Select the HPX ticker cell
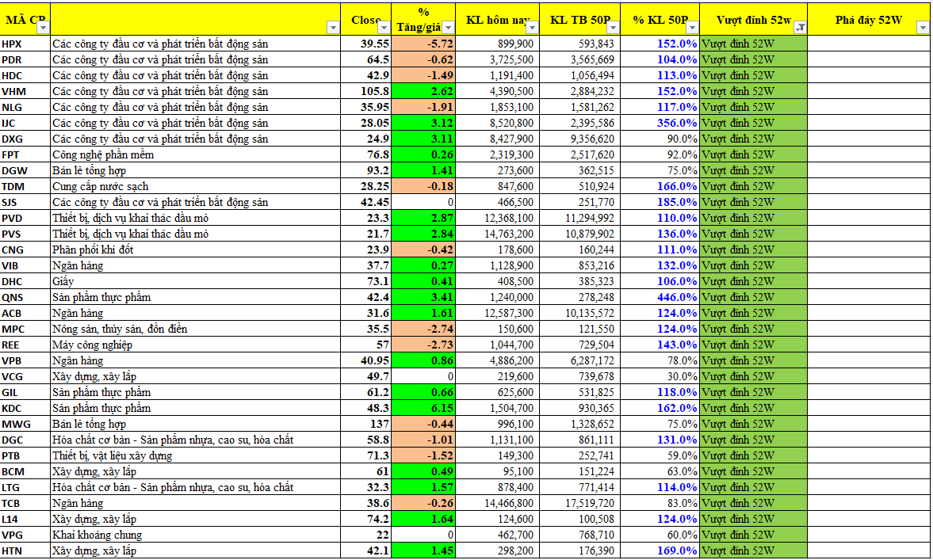The image size is (933, 560). 25,44
